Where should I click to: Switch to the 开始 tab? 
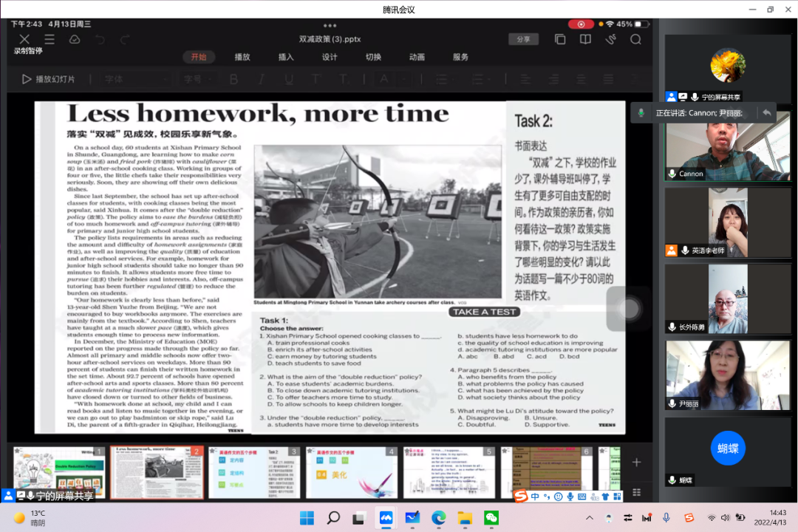199,57
